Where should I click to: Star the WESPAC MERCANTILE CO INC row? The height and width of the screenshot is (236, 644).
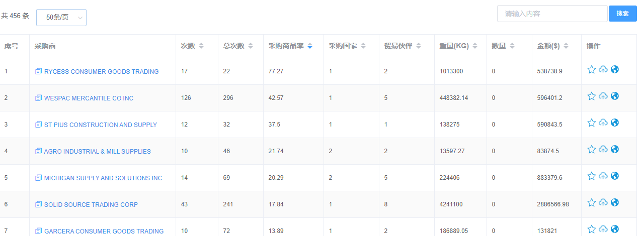tap(592, 96)
